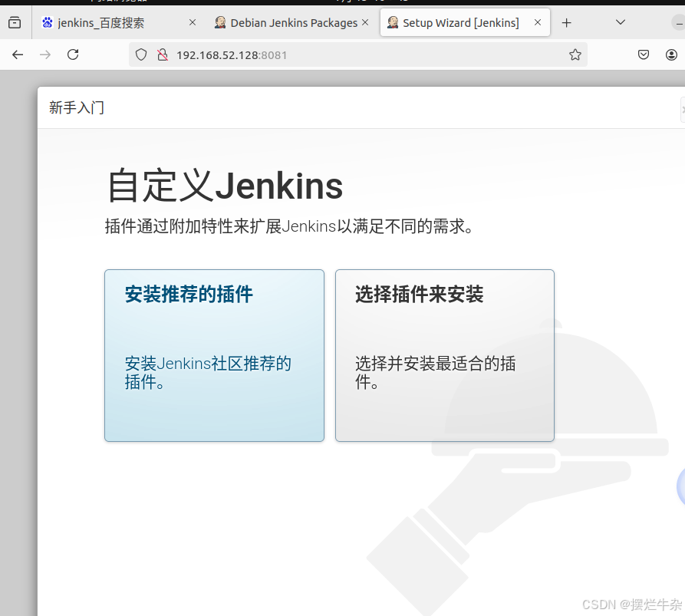
Task: Open Firefox recent browsing view icon
Action: 15,22
